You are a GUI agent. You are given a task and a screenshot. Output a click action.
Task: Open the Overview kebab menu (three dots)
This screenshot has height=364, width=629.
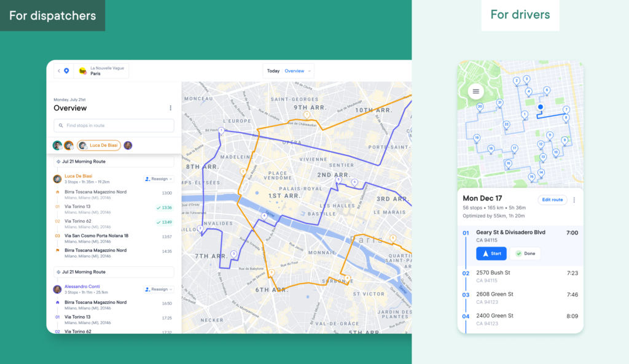tap(171, 108)
